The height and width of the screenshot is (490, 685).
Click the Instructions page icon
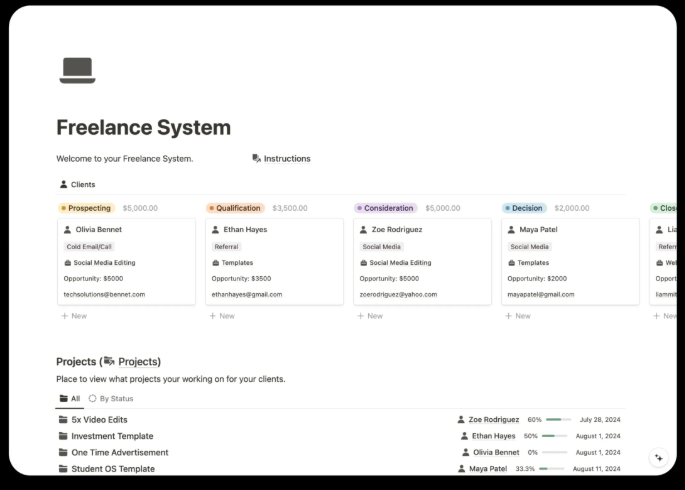click(256, 159)
